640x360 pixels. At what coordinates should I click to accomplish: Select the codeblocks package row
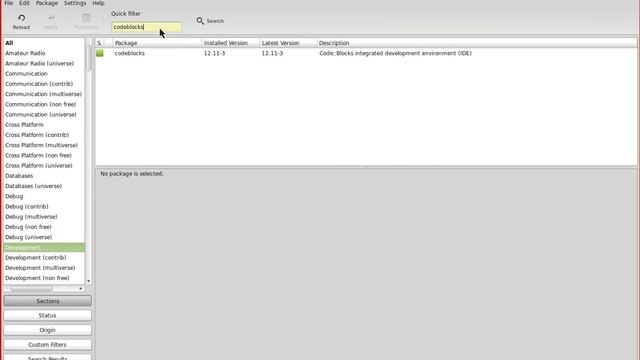[366, 53]
